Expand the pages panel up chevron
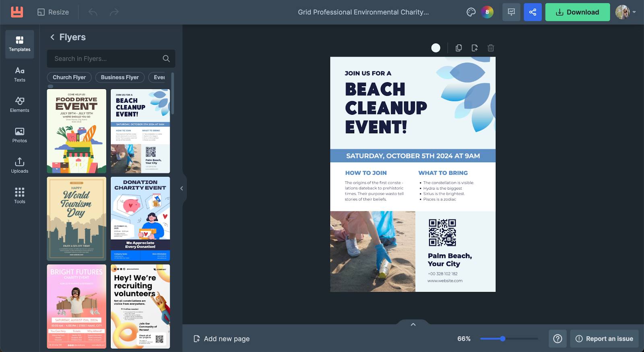 413,324
